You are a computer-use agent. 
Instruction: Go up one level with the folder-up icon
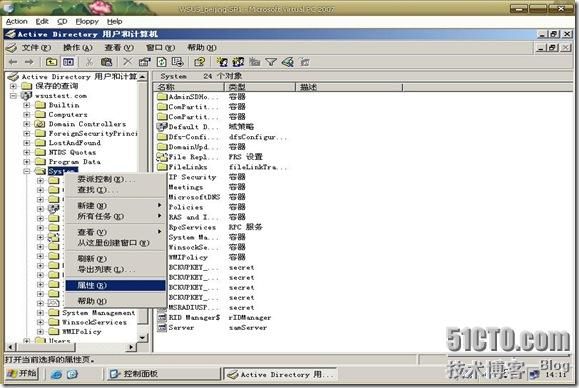(51, 62)
